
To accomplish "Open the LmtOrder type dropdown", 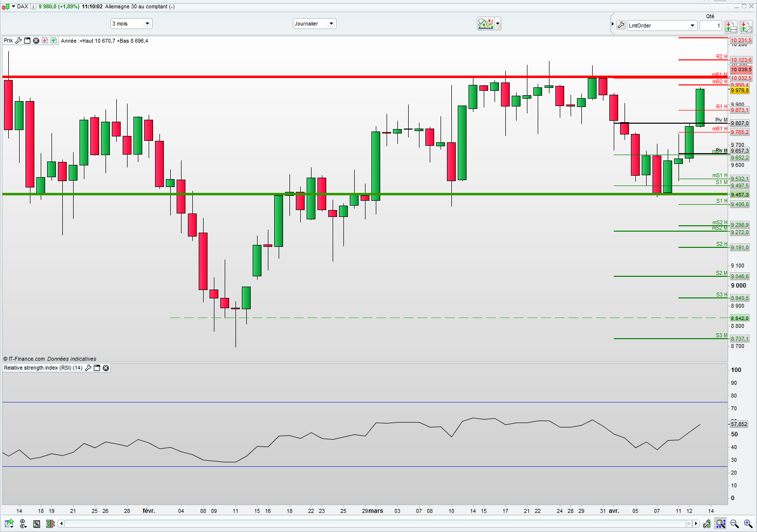I will pos(662,26).
